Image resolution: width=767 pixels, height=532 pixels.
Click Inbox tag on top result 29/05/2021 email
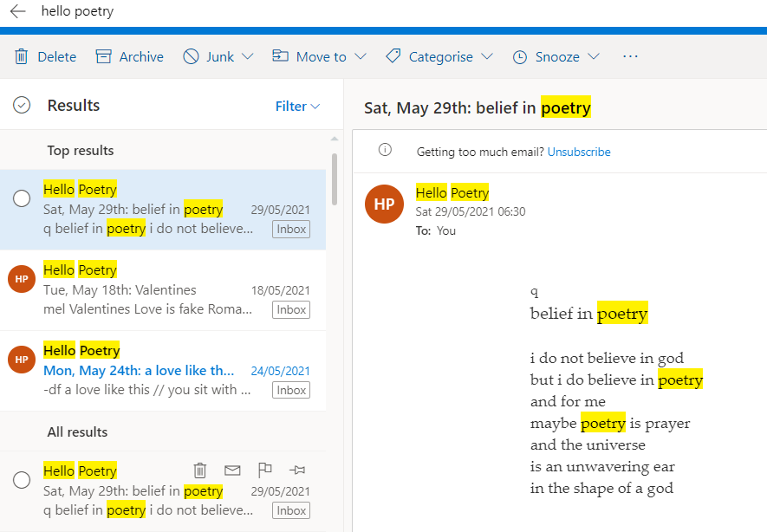coord(291,229)
